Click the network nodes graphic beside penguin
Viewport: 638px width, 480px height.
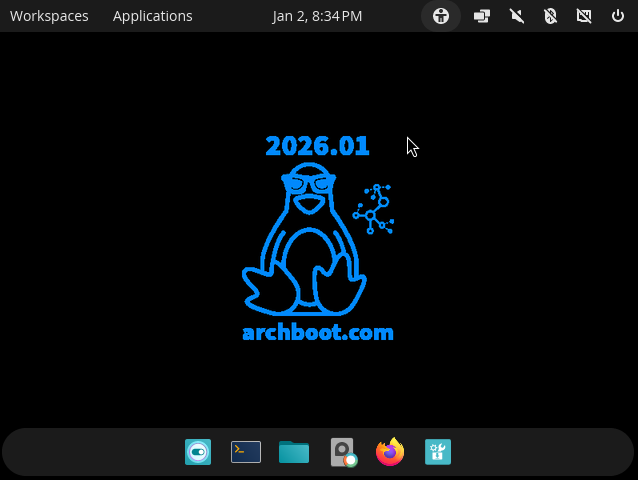click(x=374, y=209)
